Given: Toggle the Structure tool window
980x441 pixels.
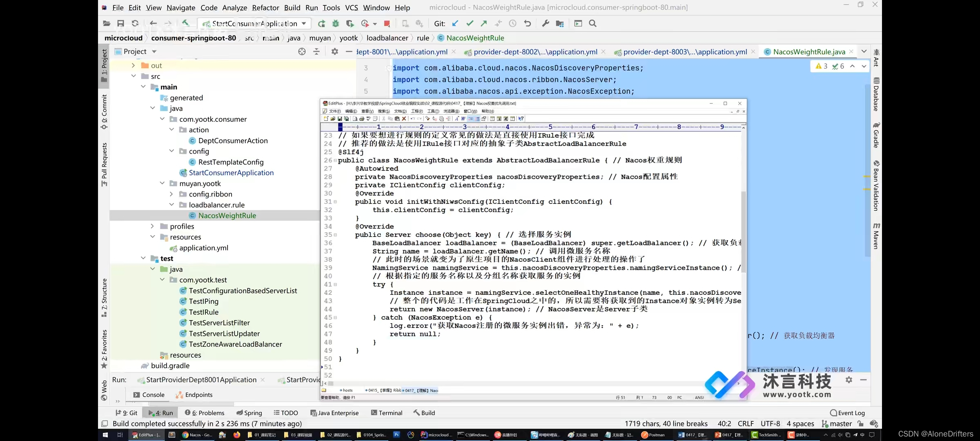Looking at the screenshot, I should pos(104,297).
